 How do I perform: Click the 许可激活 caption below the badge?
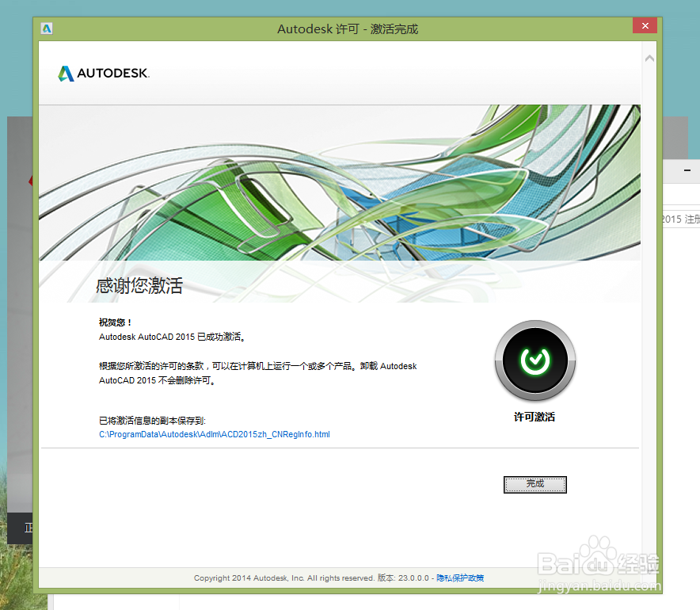[x=535, y=417]
